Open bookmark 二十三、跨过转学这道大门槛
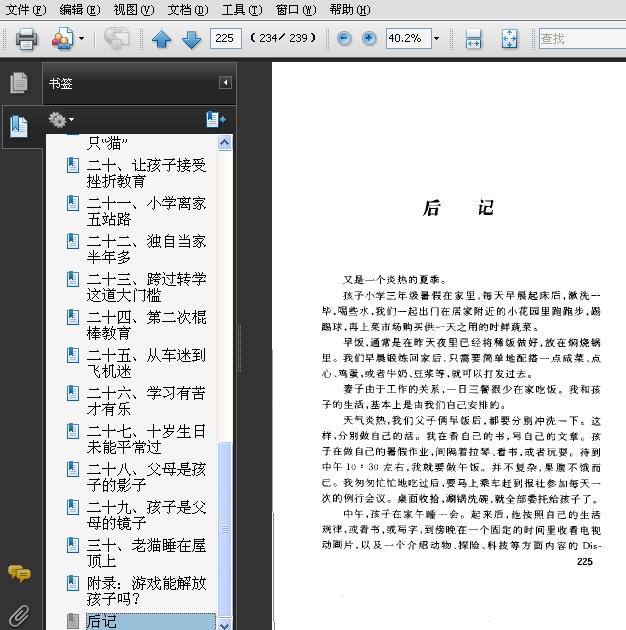626x630 pixels. 146,287
